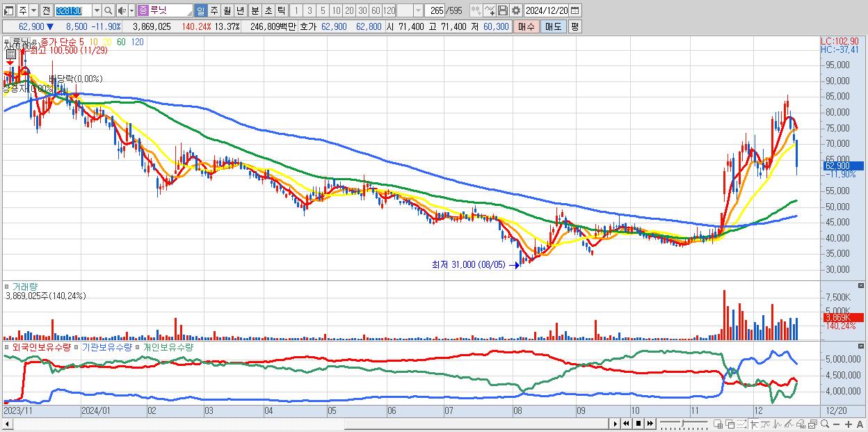The width and height of the screenshot is (868, 432).
Task: Click the play forward playback button
Action: 615,424
